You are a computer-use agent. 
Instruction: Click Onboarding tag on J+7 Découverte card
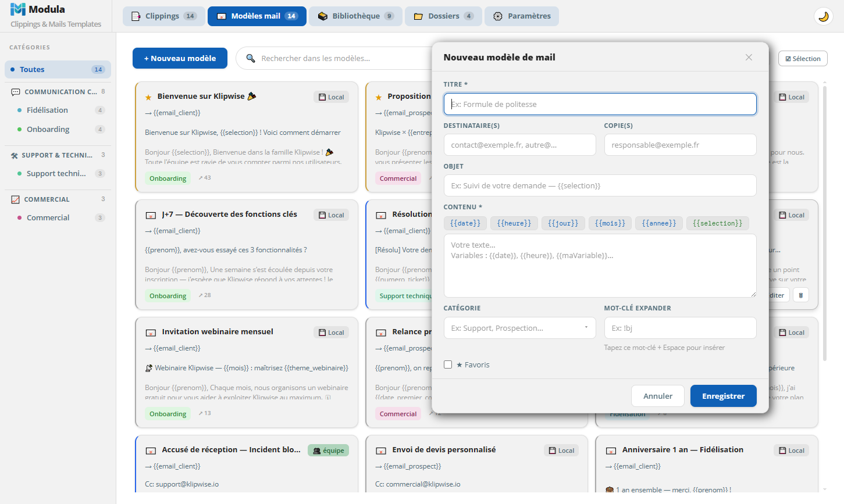168,296
